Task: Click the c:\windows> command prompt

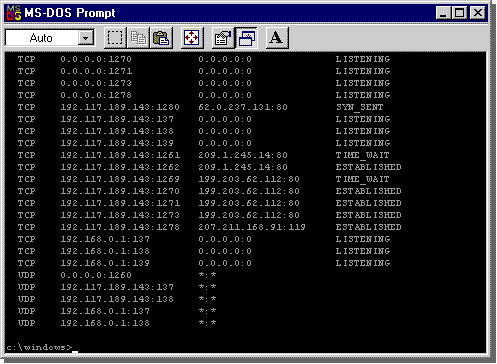Action: coord(39,347)
